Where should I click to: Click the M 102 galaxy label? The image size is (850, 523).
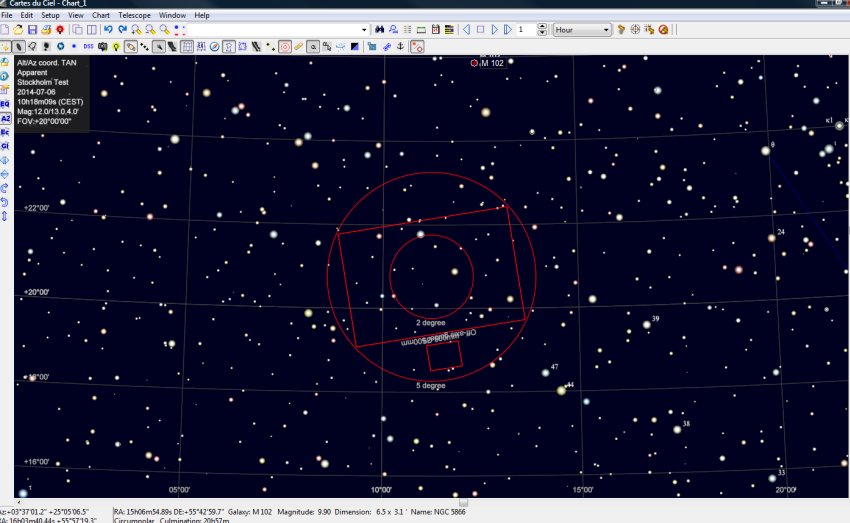pyautogui.click(x=492, y=64)
